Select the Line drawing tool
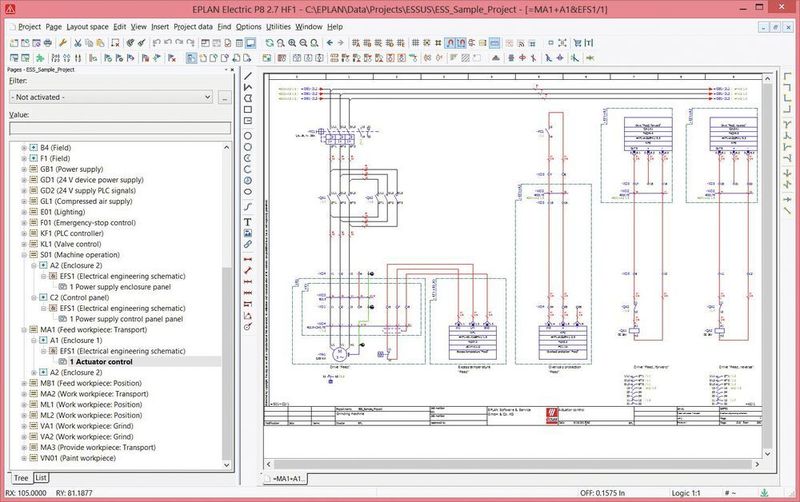Image resolution: width=800 pixels, height=502 pixels. click(x=247, y=76)
